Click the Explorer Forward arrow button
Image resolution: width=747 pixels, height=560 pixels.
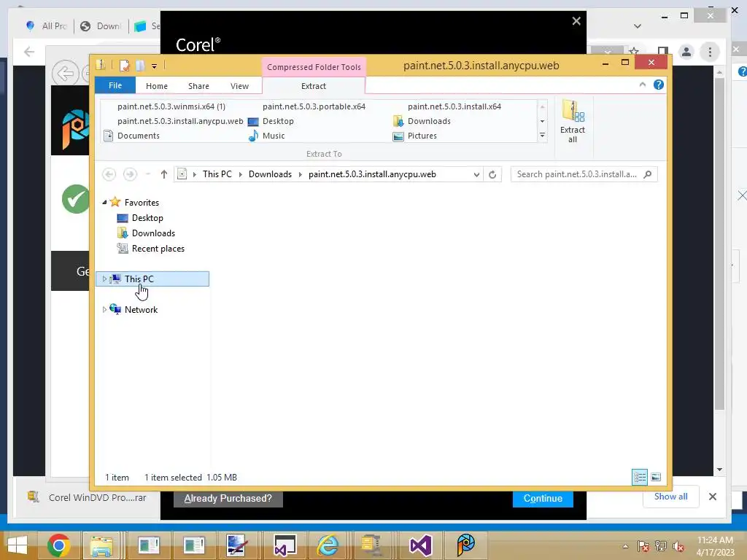click(130, 174)
